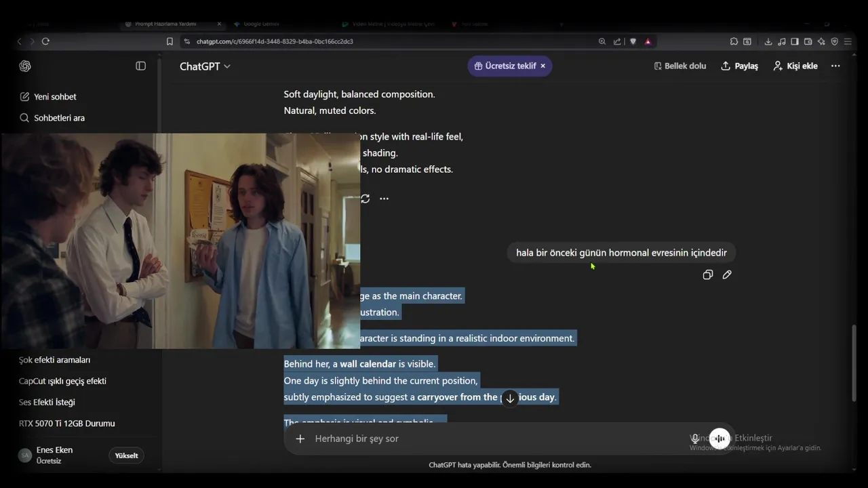Open the browser downloads icon

(768, 41)
